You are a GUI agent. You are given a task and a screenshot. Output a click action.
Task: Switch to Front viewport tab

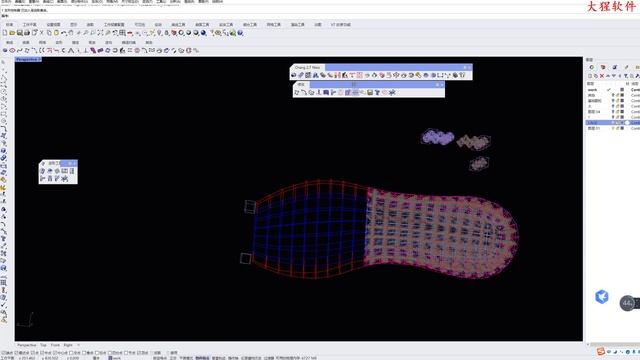coord(55,345)
